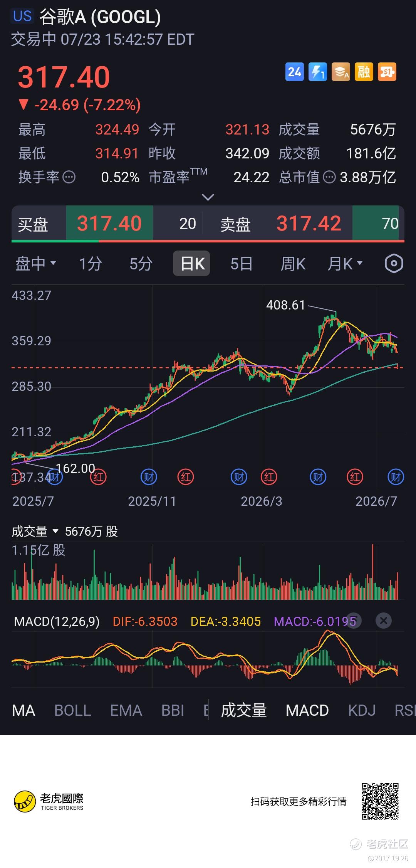
Task: Switch to the 1分 chart
Action: click(90, 264)
